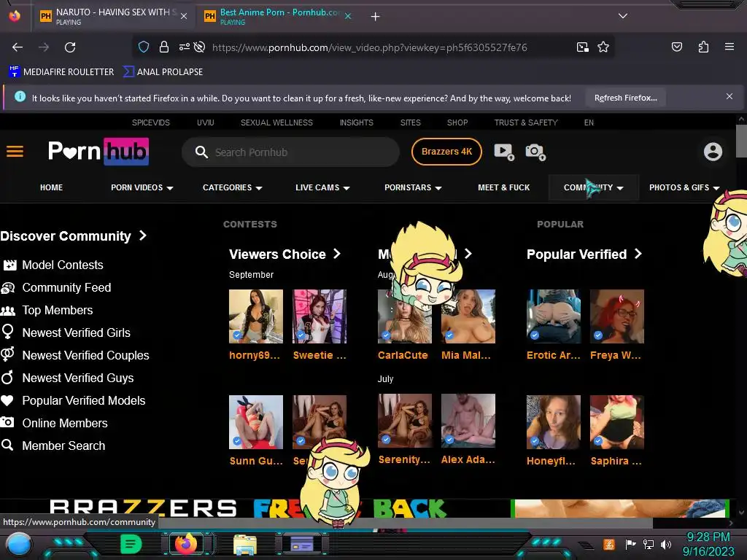Open the Online Members link
Image resolution: width=747 pixels, height=560 pixels.
65,423
